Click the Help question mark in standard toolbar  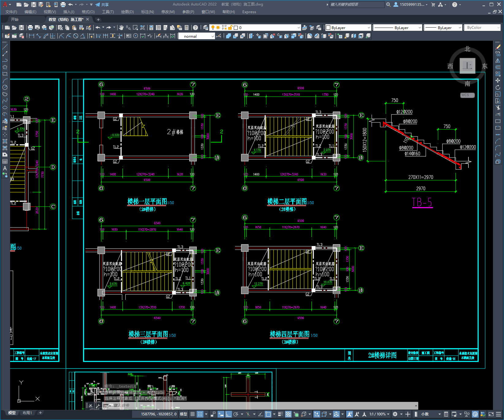195,28
